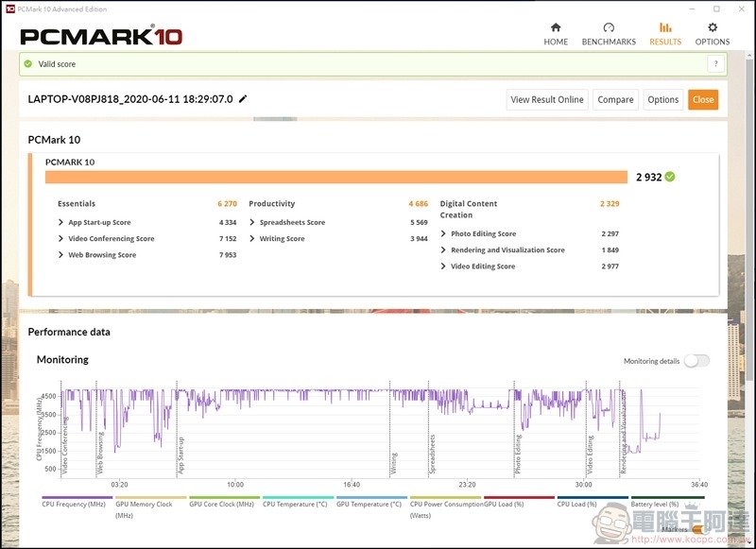Expand Video Conferencing Score row

(61, 239)
